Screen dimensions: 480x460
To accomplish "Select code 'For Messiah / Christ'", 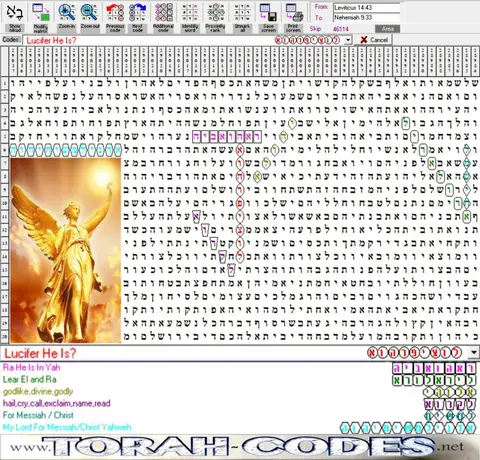I will click(x=38, y=415).
